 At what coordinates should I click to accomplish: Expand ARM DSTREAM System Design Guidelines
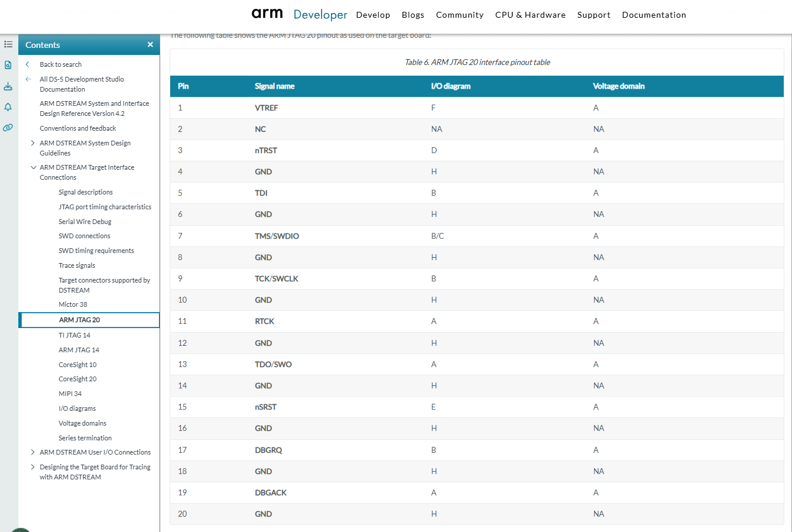(x=33, y=143)
